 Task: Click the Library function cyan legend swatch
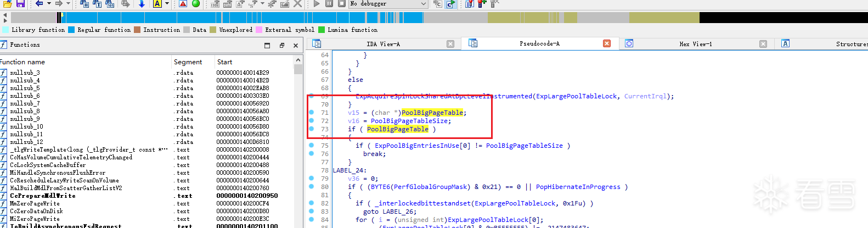[x=5, y=30]
